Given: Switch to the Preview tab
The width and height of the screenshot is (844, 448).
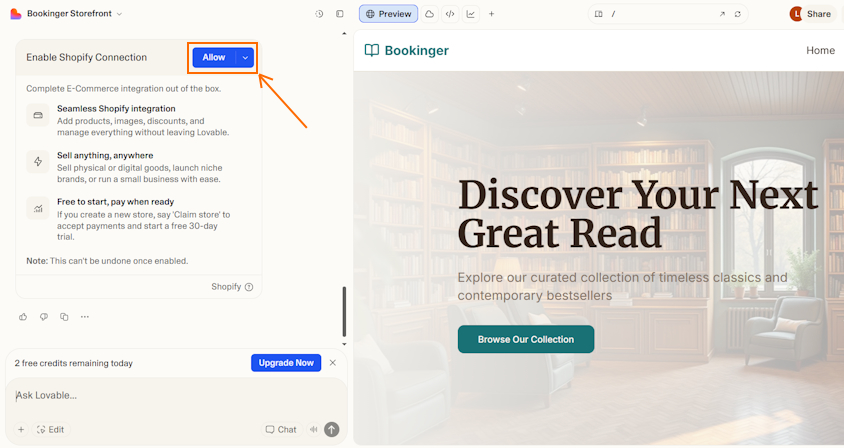Looking at the screenshot, I should [x=389, y=14].
